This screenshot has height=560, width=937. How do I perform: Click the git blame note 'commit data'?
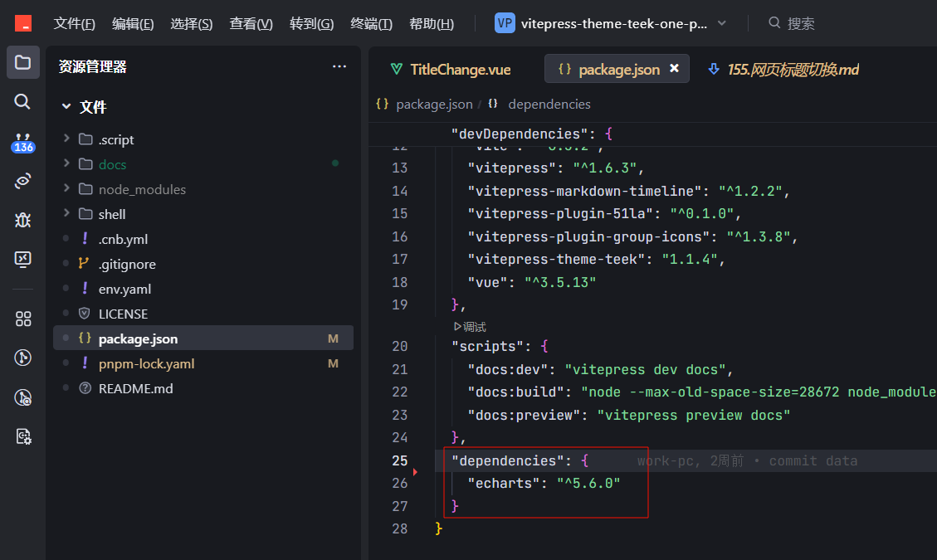[813, 460]
